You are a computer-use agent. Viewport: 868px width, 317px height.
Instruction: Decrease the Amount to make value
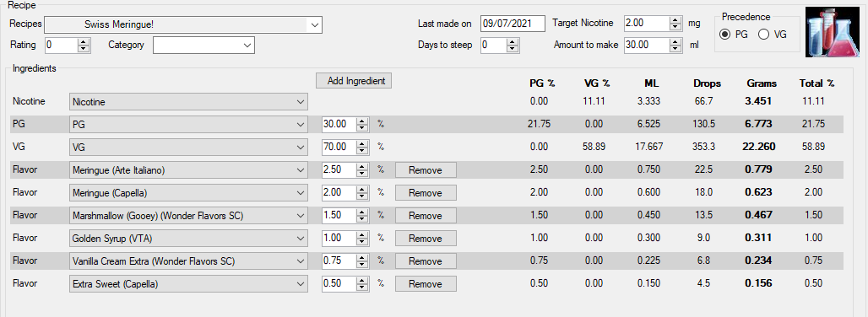click(675, 49)
